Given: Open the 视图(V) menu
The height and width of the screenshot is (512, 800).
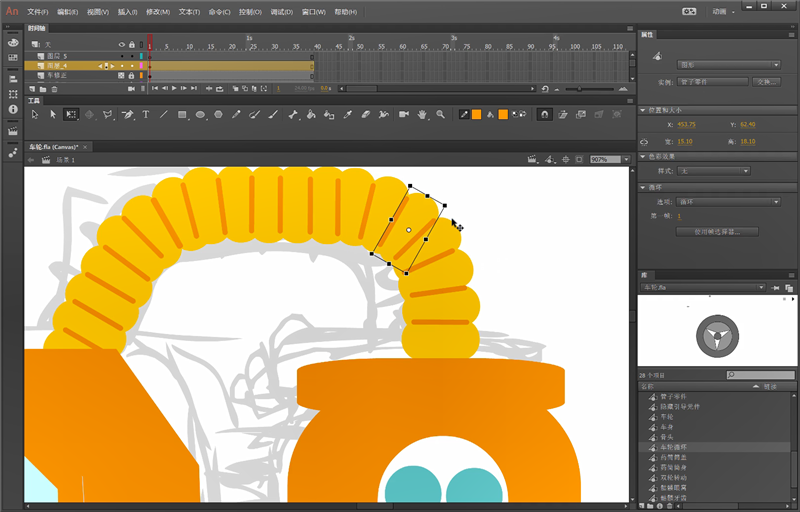Looking at the screenshot, I should point(97,12).
